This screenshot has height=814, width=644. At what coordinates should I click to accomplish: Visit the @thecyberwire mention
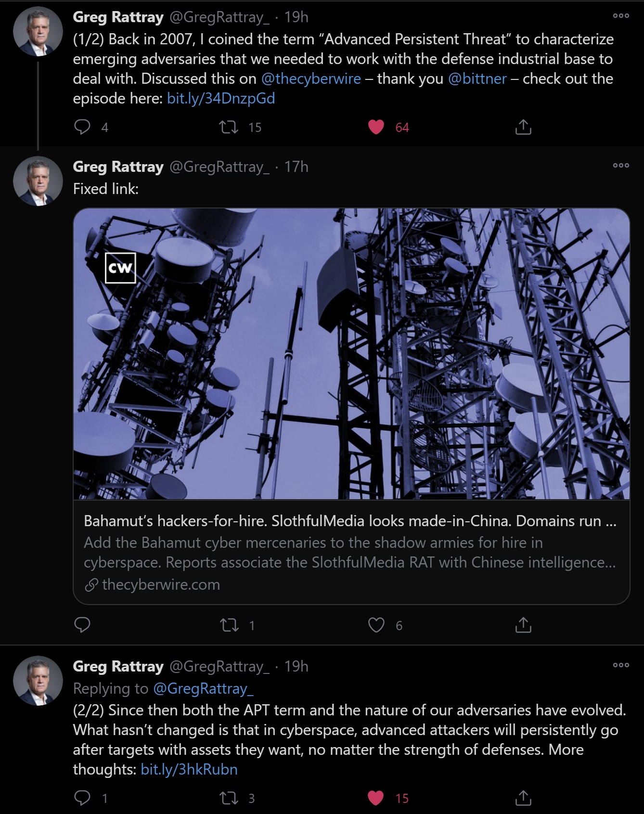coord(311,78)
